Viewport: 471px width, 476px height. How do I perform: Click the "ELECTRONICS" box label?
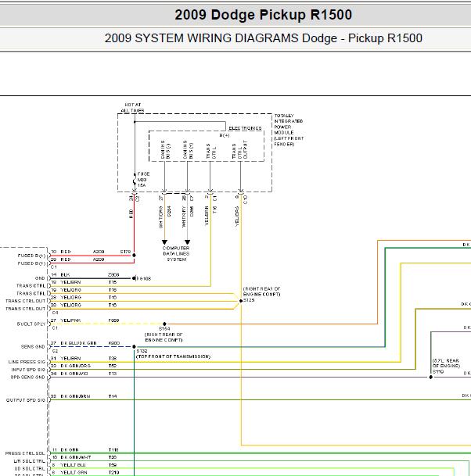pyautogui.click(x=245, y=128)
